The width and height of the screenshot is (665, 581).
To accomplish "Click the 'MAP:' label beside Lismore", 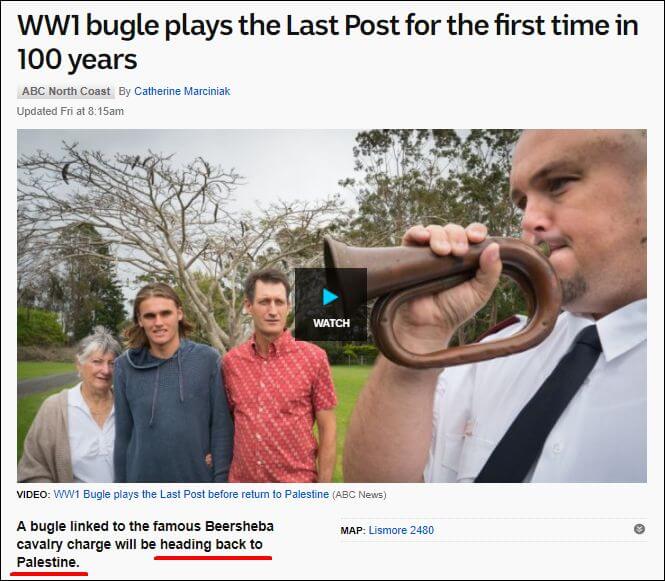I will [x=353, y=531].
